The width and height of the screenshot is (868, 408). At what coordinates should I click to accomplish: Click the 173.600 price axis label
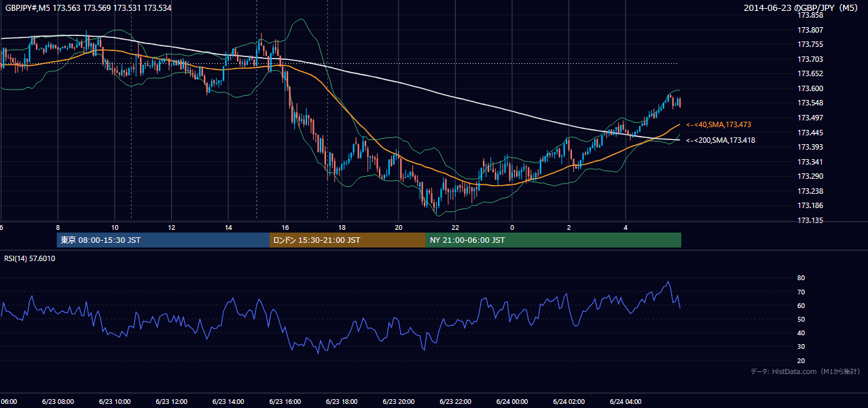810,88
